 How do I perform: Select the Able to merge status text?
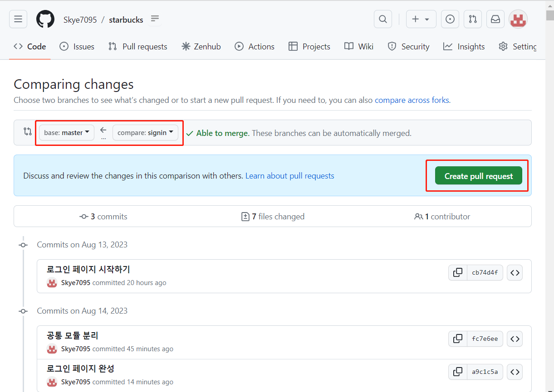click(222, 133)
